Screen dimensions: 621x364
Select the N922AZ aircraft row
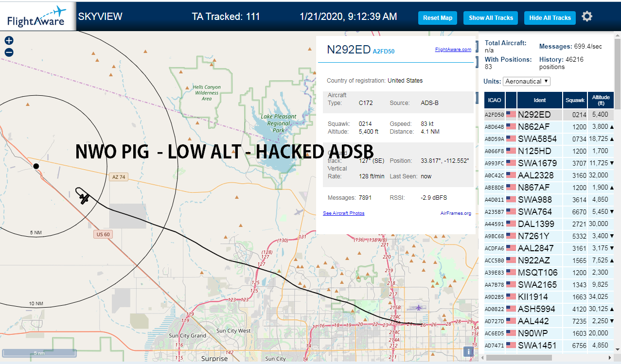click(550, 260)
